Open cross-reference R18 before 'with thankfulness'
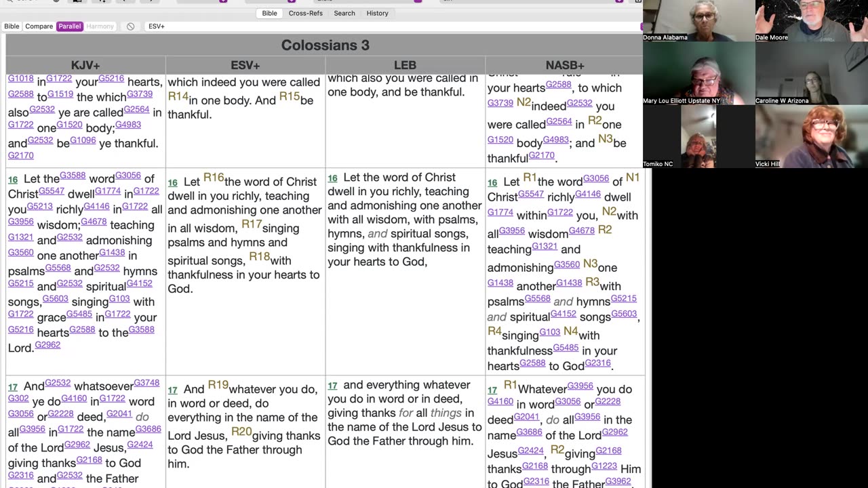Image resolution: width=868 pixels, height=488 pixels. point(259,257)
